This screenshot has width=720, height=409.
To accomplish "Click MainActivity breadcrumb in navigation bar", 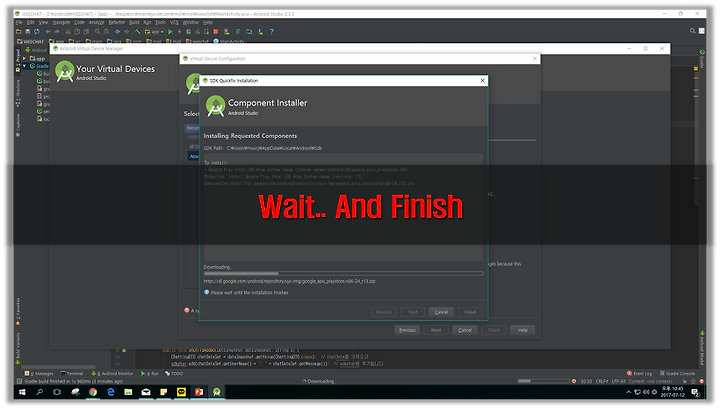I will click(229, 41).
